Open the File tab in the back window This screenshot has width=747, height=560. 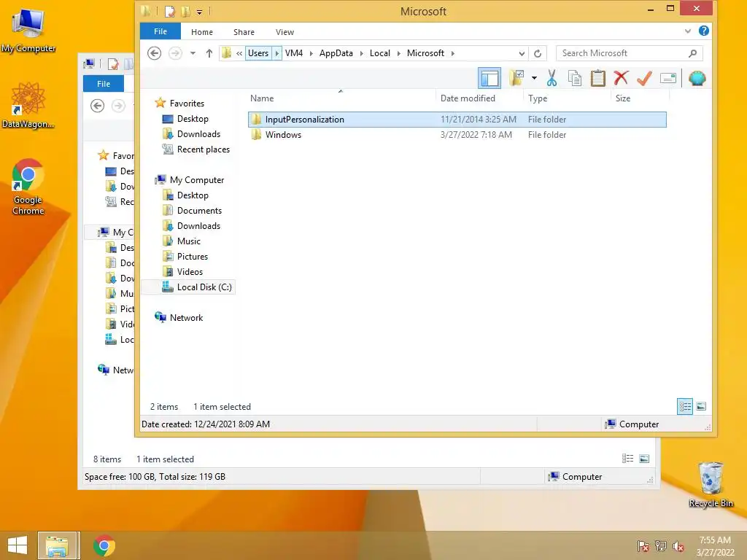pos(104,83)
